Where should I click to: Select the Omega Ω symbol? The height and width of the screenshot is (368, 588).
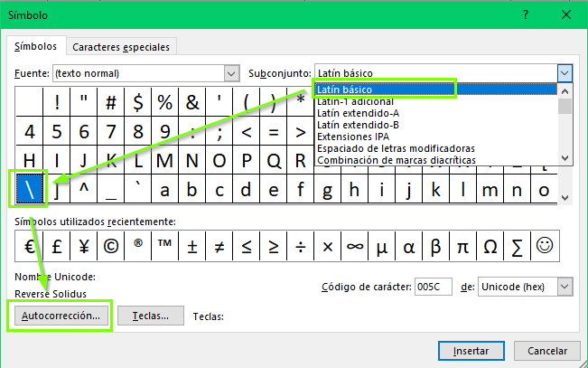click(490, 246)
